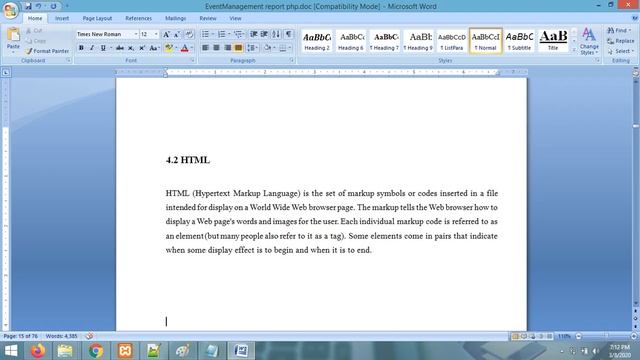This screenshot has height=360, width=640.
Task: Clear formatting from selection
Action: [x=189, y=34]
